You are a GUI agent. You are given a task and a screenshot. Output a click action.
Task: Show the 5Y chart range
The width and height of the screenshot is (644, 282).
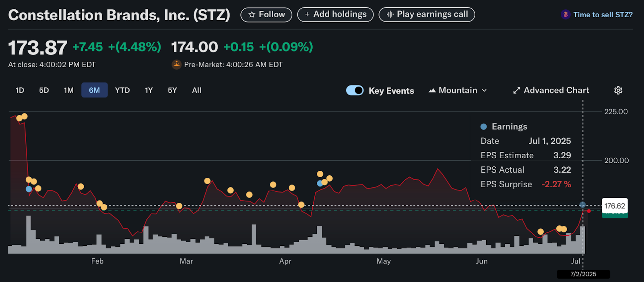172,90
